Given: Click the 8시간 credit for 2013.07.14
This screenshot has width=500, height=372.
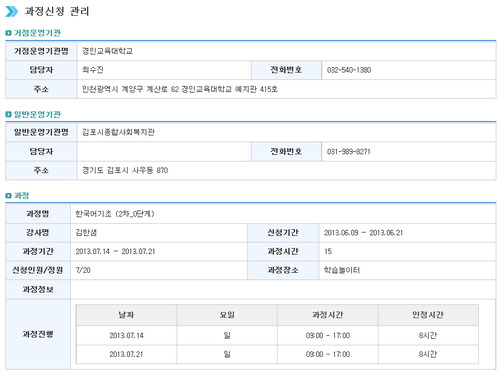Looking at the screenshot, I should (428, 335).
